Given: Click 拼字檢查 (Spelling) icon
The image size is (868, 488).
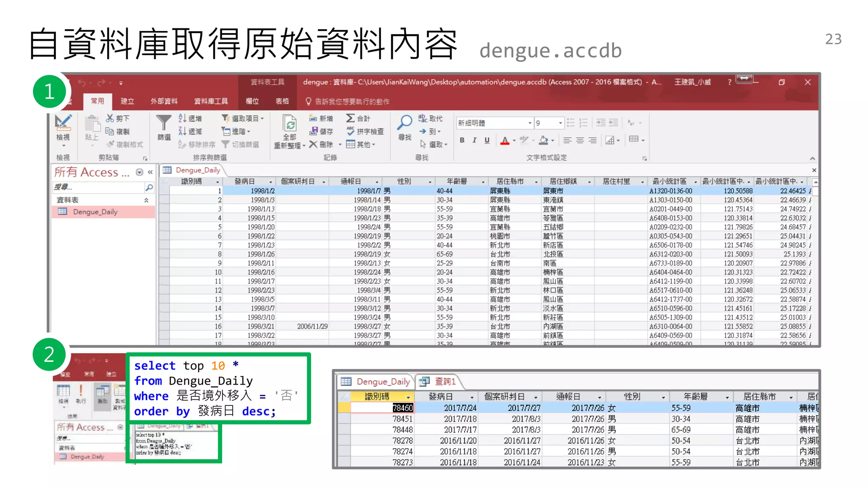Looking at the screenshot, I should pos(351,131).
